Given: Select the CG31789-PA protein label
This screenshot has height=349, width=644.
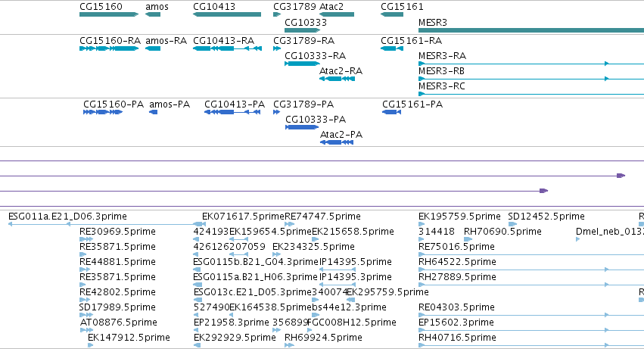Looking at the screenshot, I should point(303,104).
